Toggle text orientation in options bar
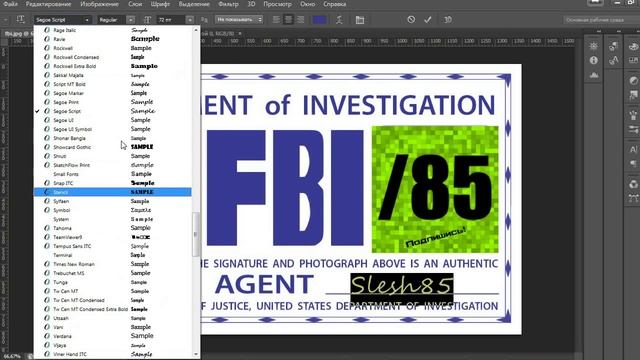This screenshot has height=360, width=640. click(21, 20)
